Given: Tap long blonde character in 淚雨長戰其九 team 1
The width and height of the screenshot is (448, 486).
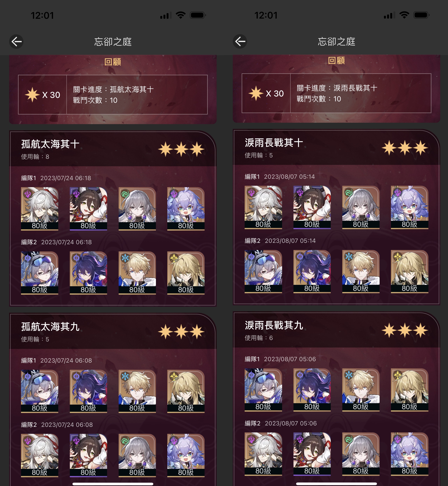Looking at the screenshot, I should [410, 390].
